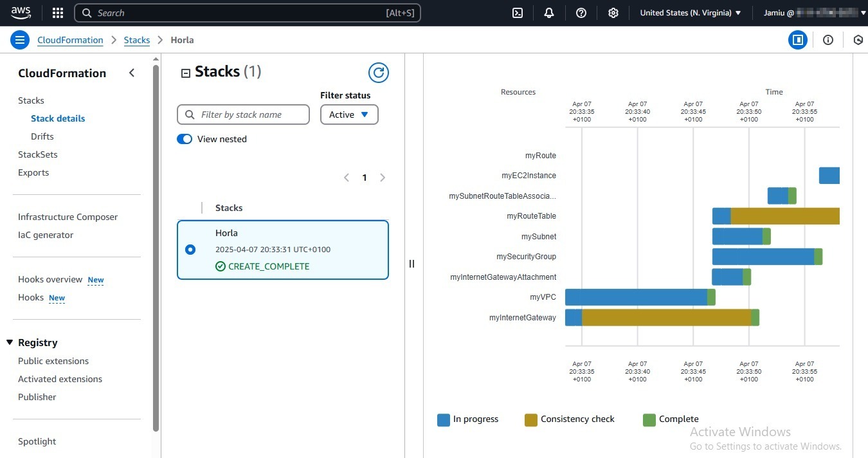Focus the Filter by stack name field
The height and width of the screenshot is (458, 868).
(x=243, y=114)
